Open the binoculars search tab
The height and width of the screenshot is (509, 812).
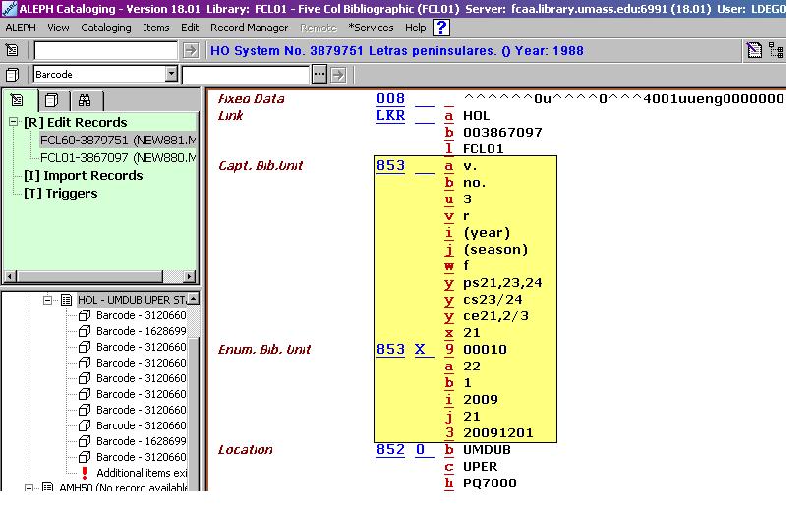(x=85, y=100)
